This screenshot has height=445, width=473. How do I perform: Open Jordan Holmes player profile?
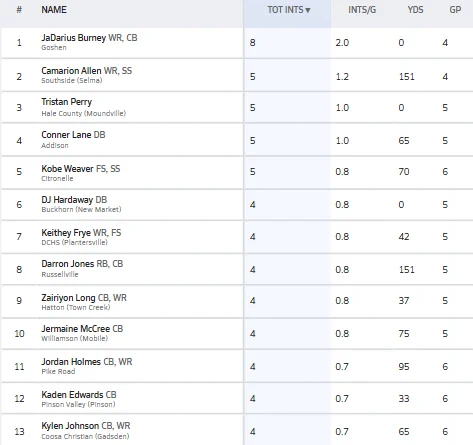point(71,362)
